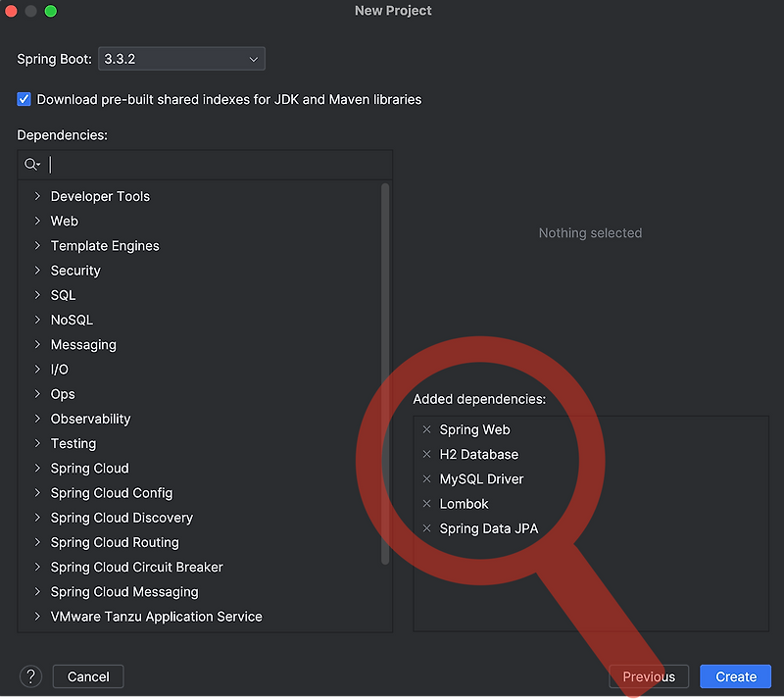The height and width of the screenshot is (699, 784).
Task: Open search options via magnifier icon
Action: pyautogui.click(x=32, y=164)
